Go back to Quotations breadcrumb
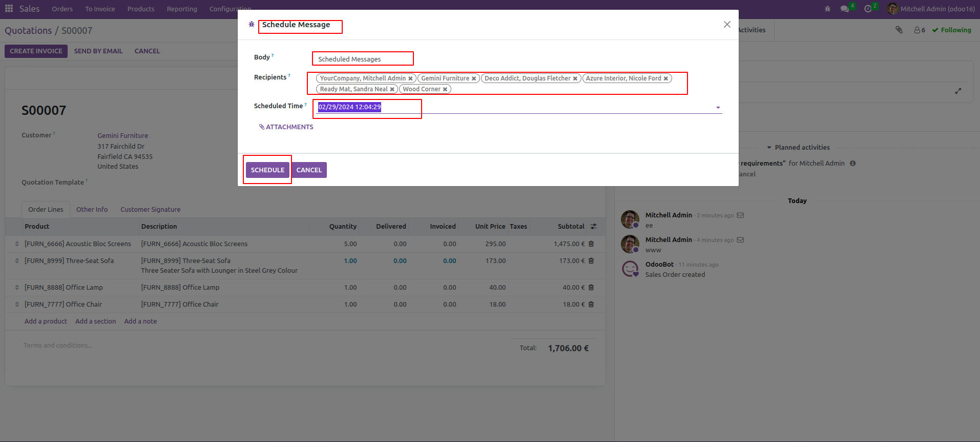The width and height of the screenshot is (980, 442). coord(28,31)
